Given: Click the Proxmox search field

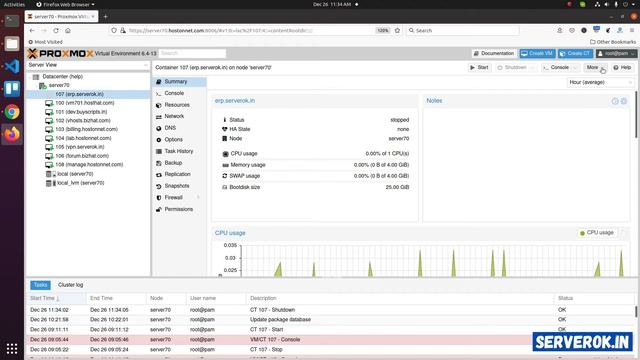Looking at the screenshot, I should pyautogui.click(x=192, y=53).
